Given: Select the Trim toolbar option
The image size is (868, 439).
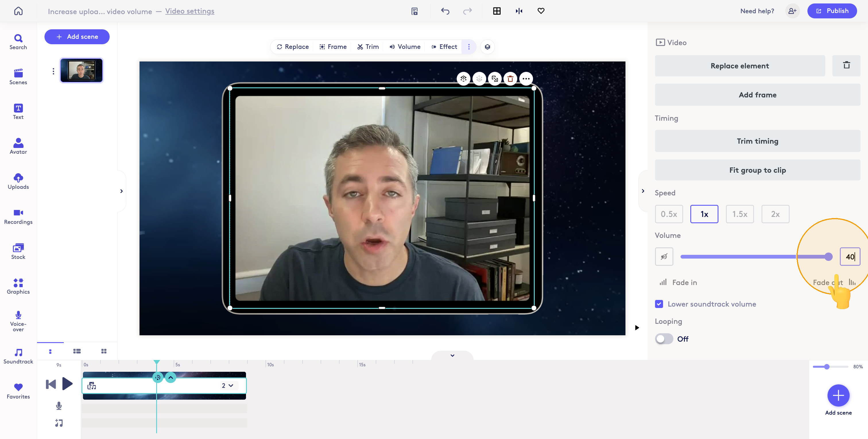Looking at the screenshot, I should tap(368, 47).
